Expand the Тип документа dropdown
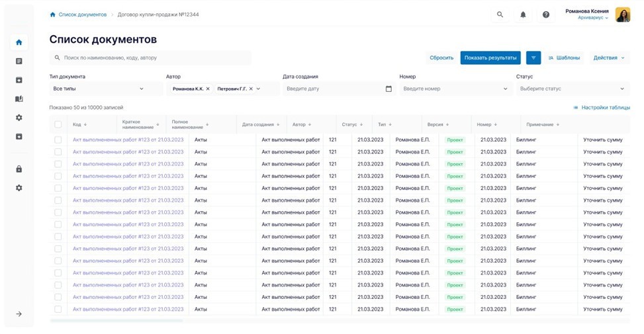Screen dimensions: 644x334 click(105, 89)
